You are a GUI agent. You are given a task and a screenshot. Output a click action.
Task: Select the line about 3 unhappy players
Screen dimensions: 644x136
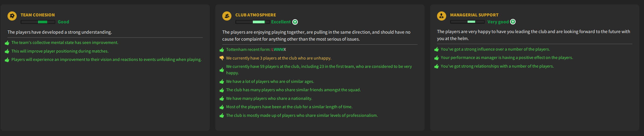(x=279, y=58)
